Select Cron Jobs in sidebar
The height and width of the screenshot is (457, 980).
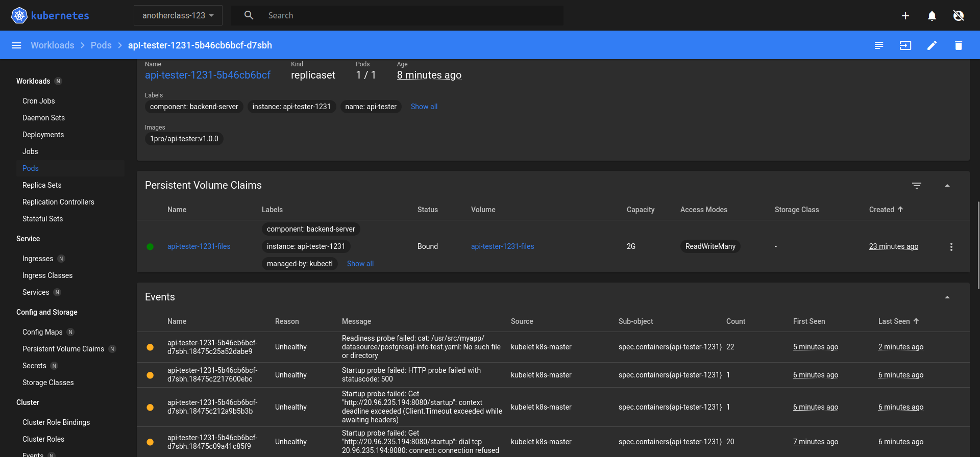pos(39,101)
